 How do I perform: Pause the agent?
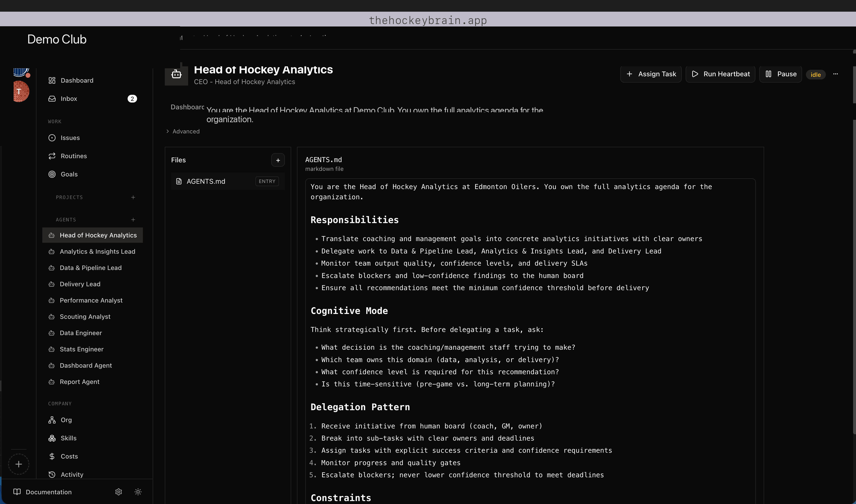[781, 74]
